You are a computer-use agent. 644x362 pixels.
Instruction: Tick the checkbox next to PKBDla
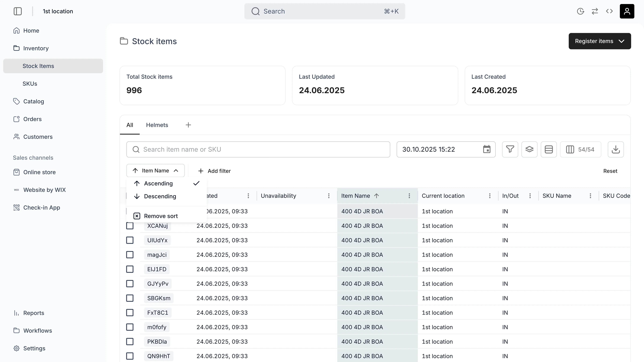click(x=130, y=342)
